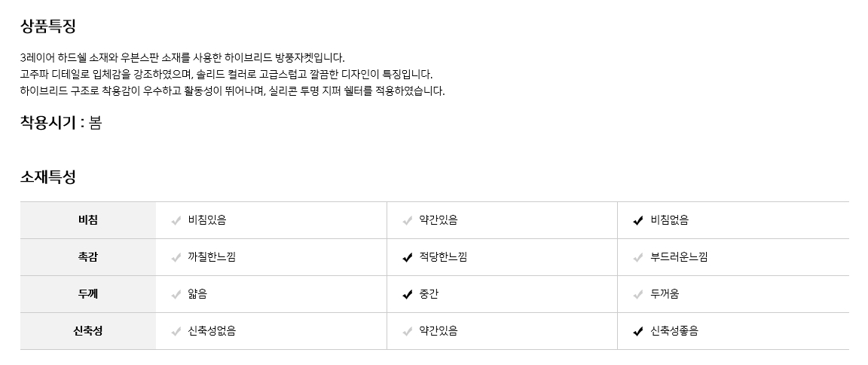Click checkmark icon beside 적당한느낌

tap(408, 258)
